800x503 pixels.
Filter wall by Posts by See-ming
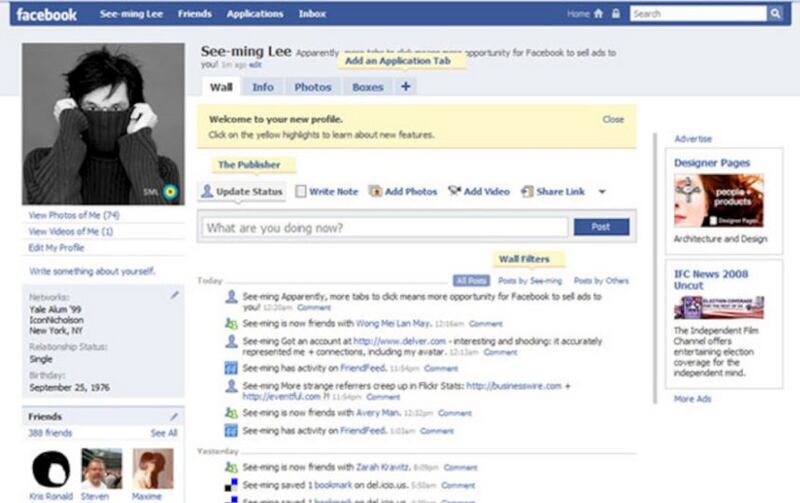[x=530, y=281]
